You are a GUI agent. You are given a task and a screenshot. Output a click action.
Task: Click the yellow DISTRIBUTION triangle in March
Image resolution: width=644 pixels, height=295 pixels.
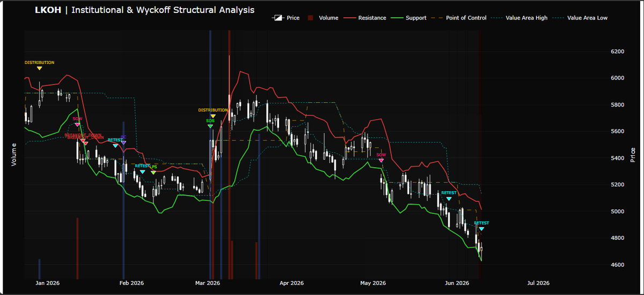point(213,116)
